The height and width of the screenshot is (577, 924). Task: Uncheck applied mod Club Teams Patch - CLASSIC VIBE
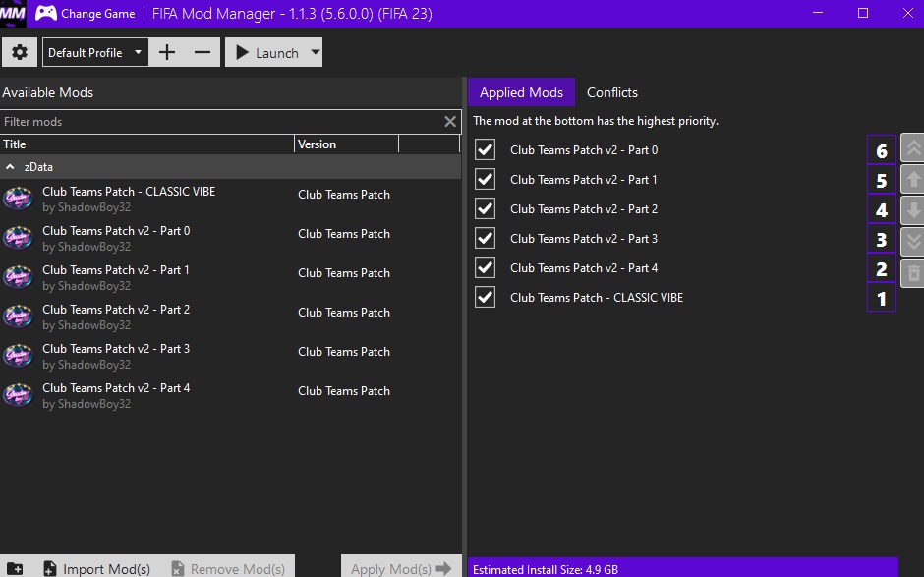(485, 297)
